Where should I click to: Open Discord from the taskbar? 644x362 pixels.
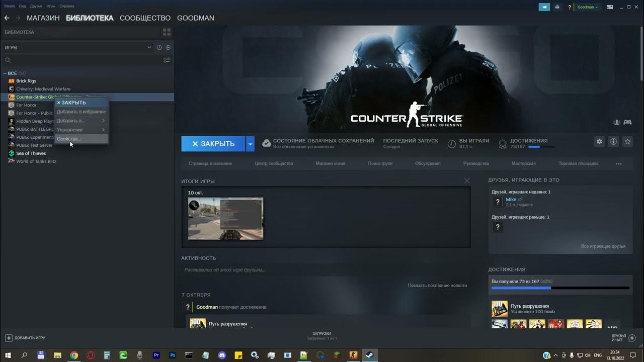coord(222,355)
